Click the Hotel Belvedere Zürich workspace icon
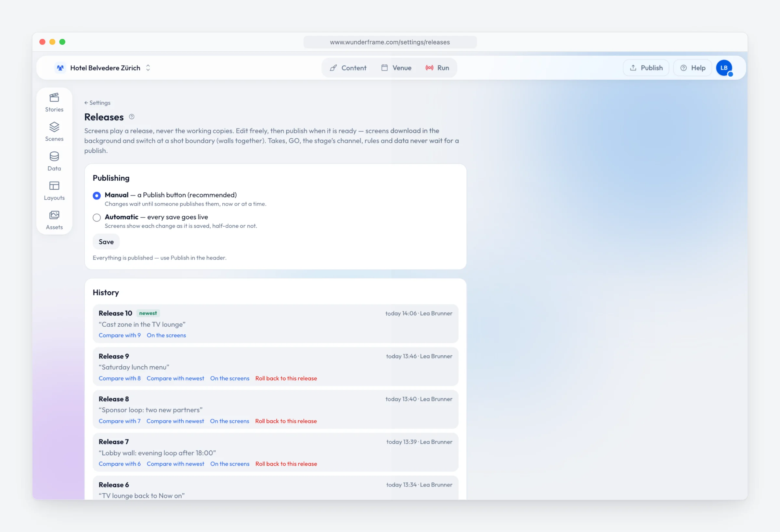Image resolution: width=780 pixels, height=532 pixels. pos(60,68)
